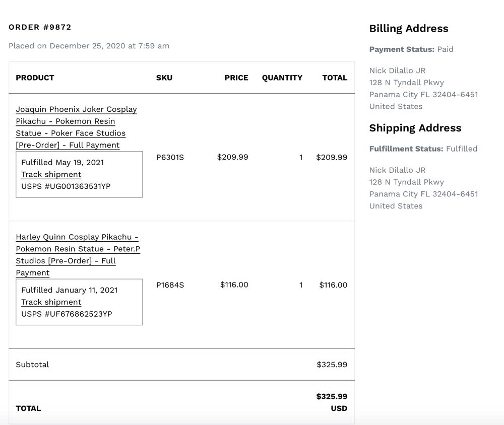The image size is (504, 425).
Task: Click the Fulfillment Status: Fulfilled text
Action: tap(423, 149)
